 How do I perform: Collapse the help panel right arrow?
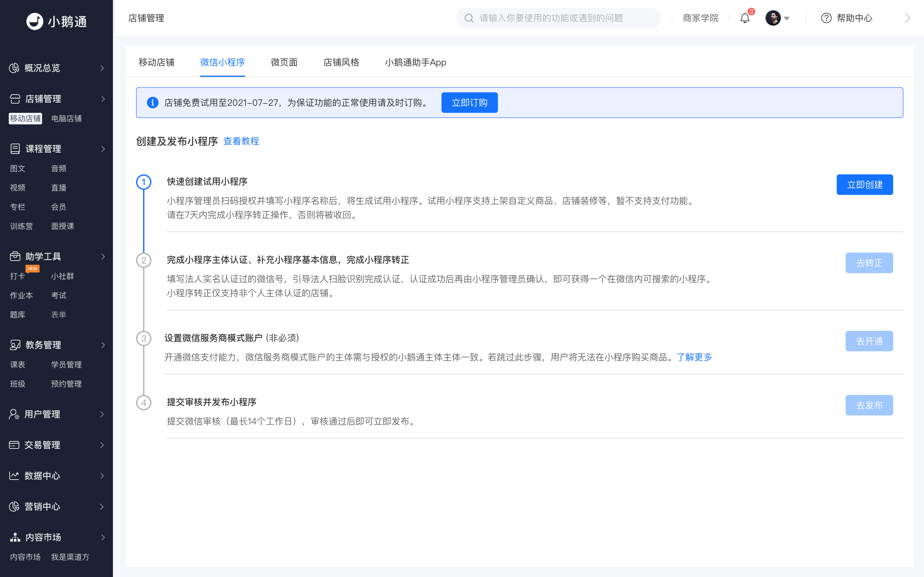click(908, 18)
